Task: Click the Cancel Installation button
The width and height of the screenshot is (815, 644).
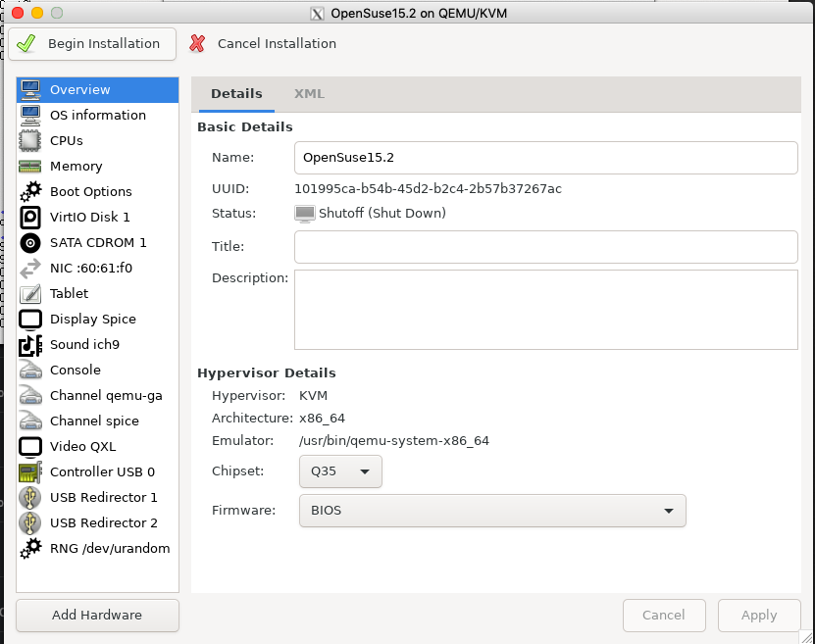Action: point(264,44)
